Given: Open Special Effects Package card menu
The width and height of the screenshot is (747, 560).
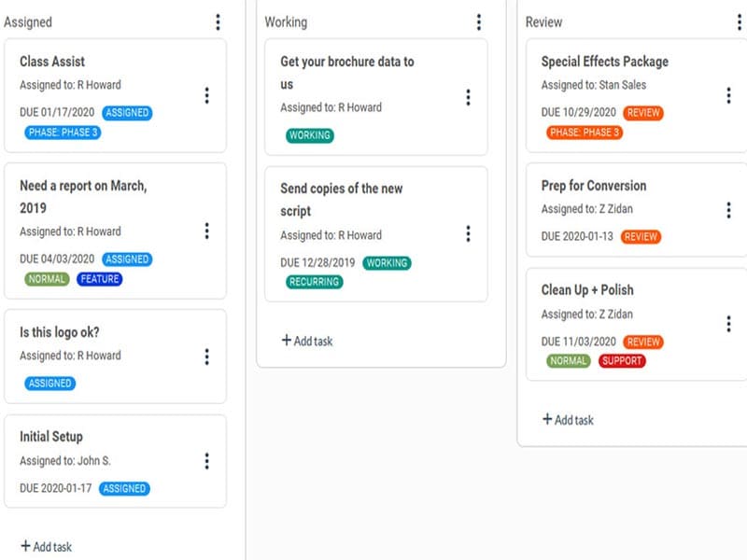Looking at the screenshot, I should [728, 95].
